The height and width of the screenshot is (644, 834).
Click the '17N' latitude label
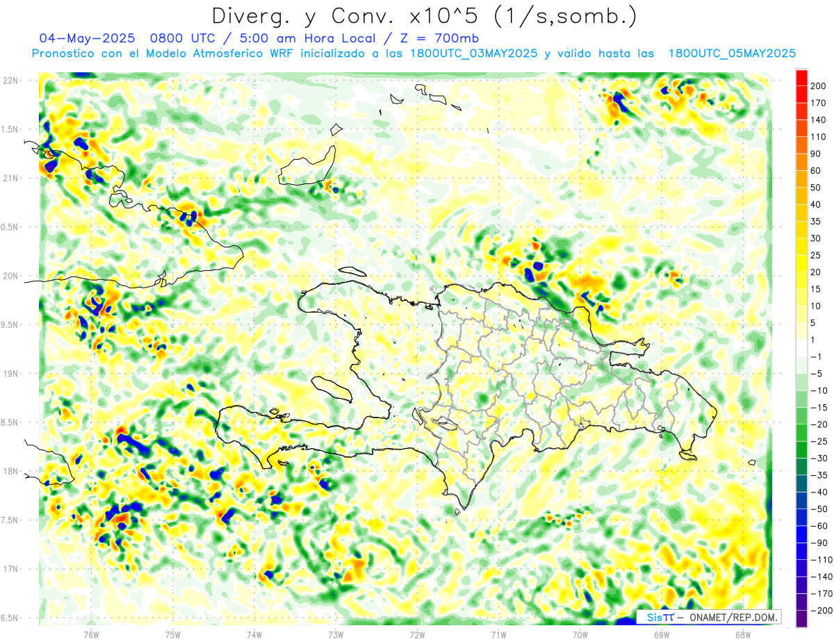(10, 569)
